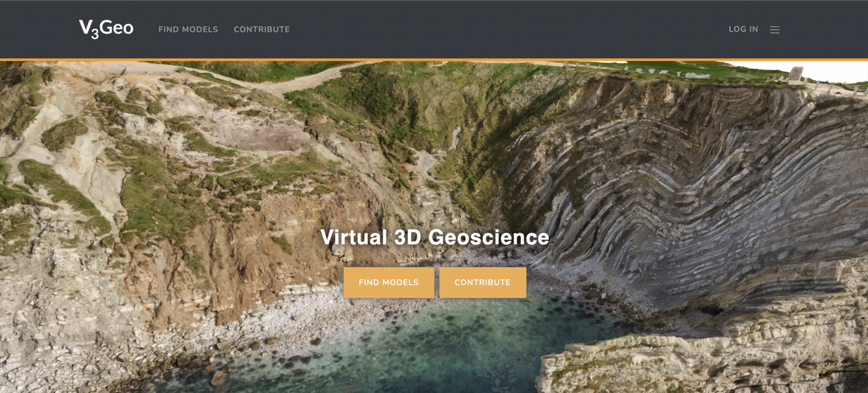Access your account with LOG IN
Image resolution: width=868 pixels, height=393 pixels.
pyautogui.click(x=744, y=29)
